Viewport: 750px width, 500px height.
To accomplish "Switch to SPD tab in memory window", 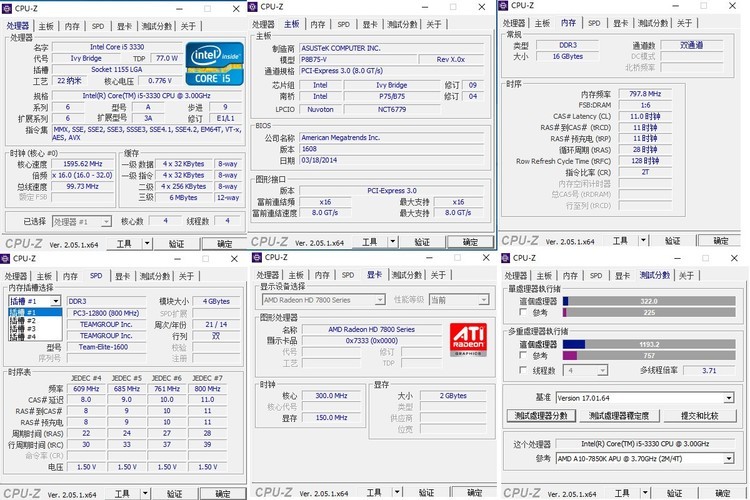I will (x=594, y=23).
